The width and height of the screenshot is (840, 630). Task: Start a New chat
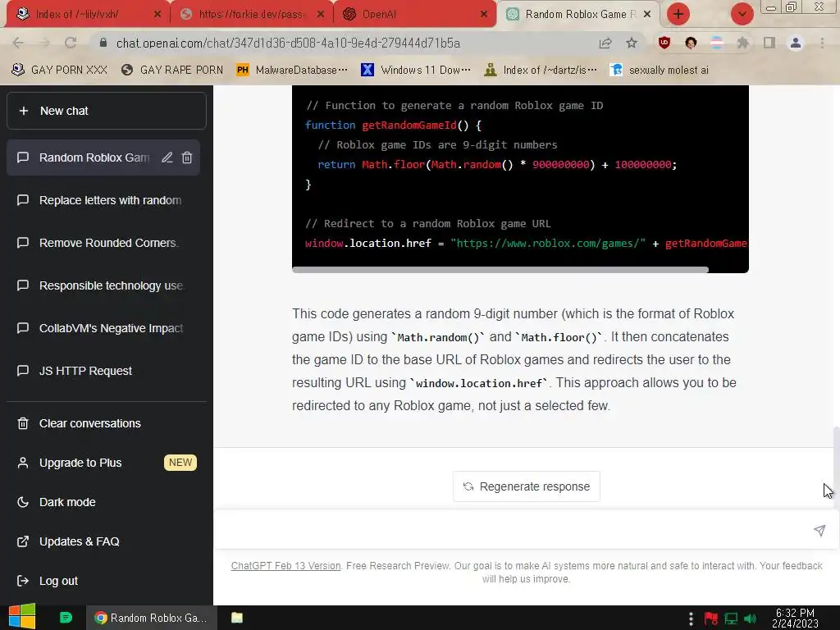pyautogui.click(x=106, y=111)
